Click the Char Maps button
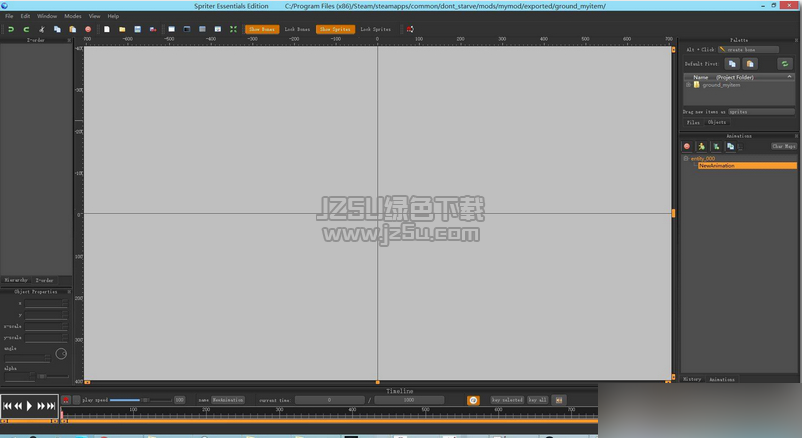Image resolution: width=802 pixels, height=438 pixels. (x=784, y=146)
